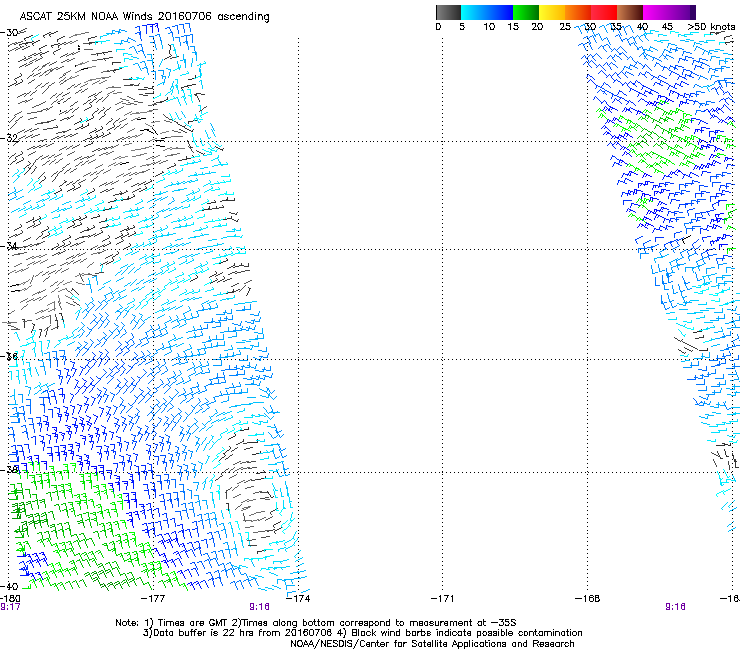740x650 pixels.
Task: Click the note 'Data buffer is 22 hrs from 20160706'
Action: (x=243, y=633)
